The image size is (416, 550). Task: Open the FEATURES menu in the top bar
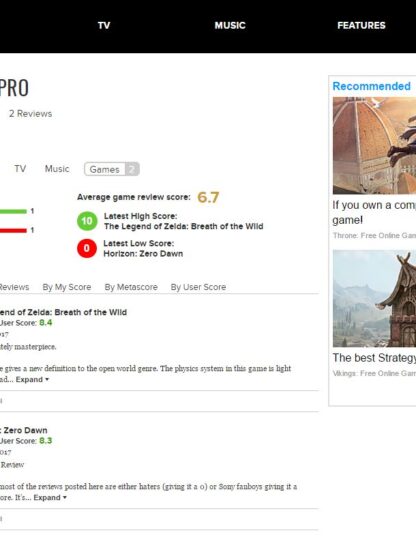[361, 25]
